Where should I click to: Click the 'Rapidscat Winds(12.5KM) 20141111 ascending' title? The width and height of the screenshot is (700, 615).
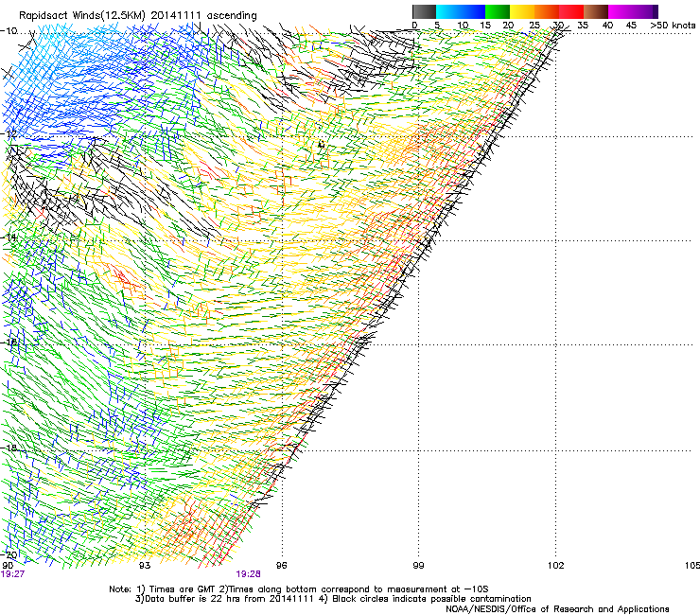[x=138, y=16]
